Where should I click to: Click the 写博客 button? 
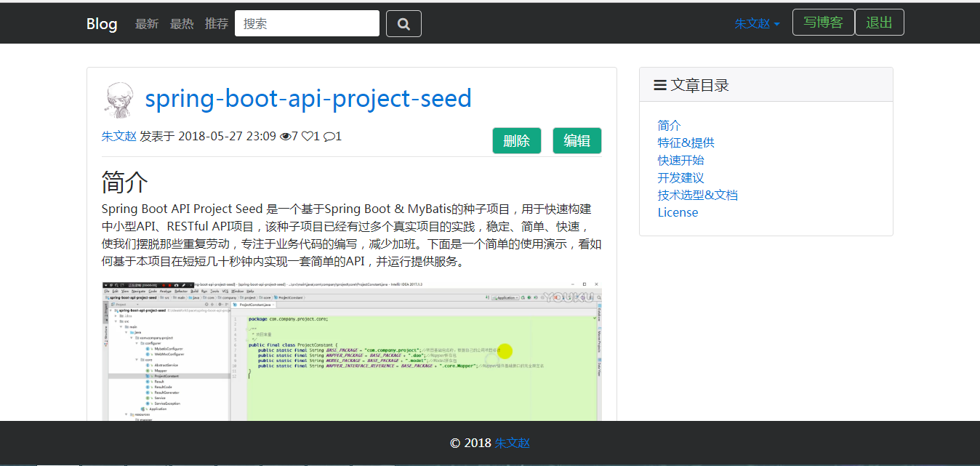coord(824,22)
